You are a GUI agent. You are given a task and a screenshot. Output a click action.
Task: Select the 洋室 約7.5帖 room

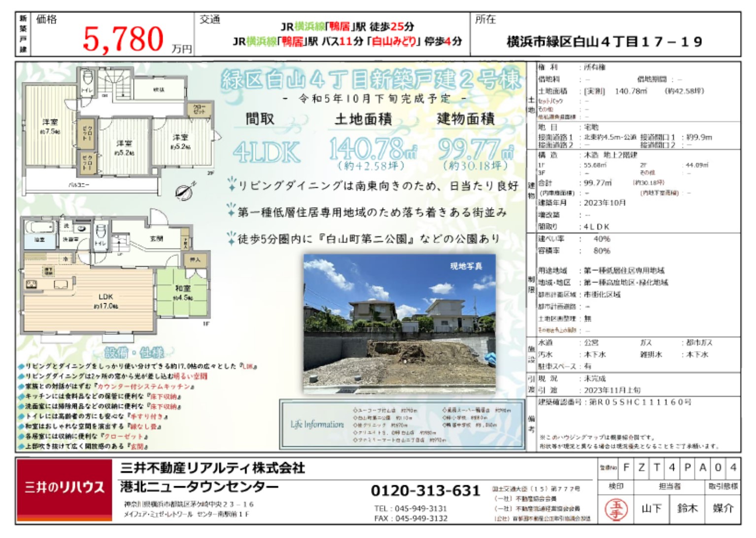pos(50,126)
